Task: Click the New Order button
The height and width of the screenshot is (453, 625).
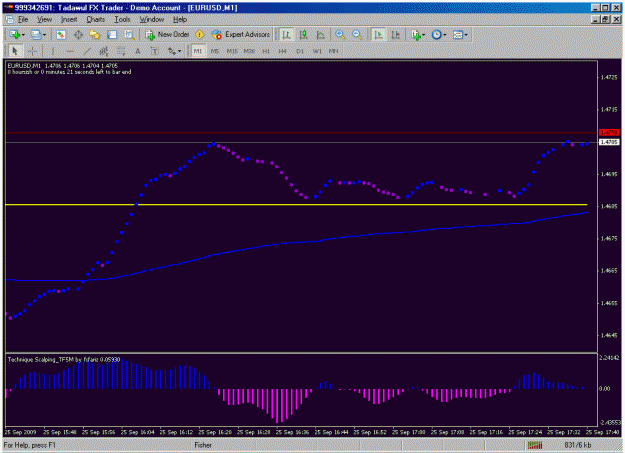Action: (x=167, y=35)
